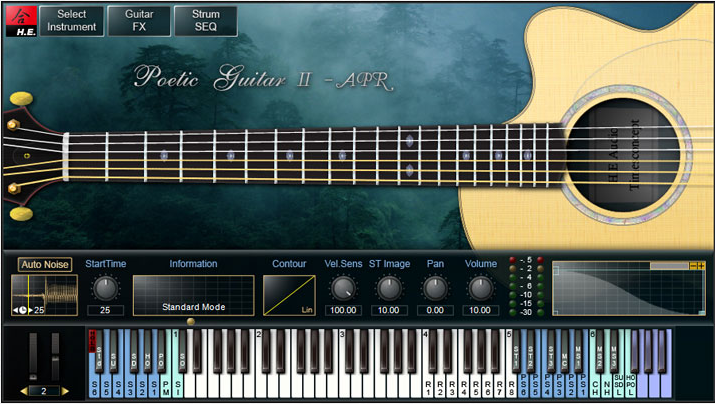715x404 pixels.
Task: Click the Contour Lin curve display
Action: pos(289,295)
